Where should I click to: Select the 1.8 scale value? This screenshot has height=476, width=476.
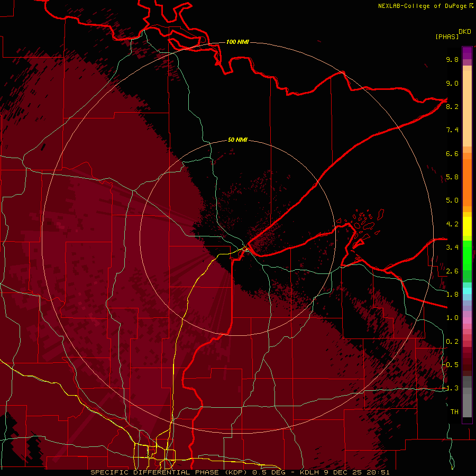pos(452,295)
